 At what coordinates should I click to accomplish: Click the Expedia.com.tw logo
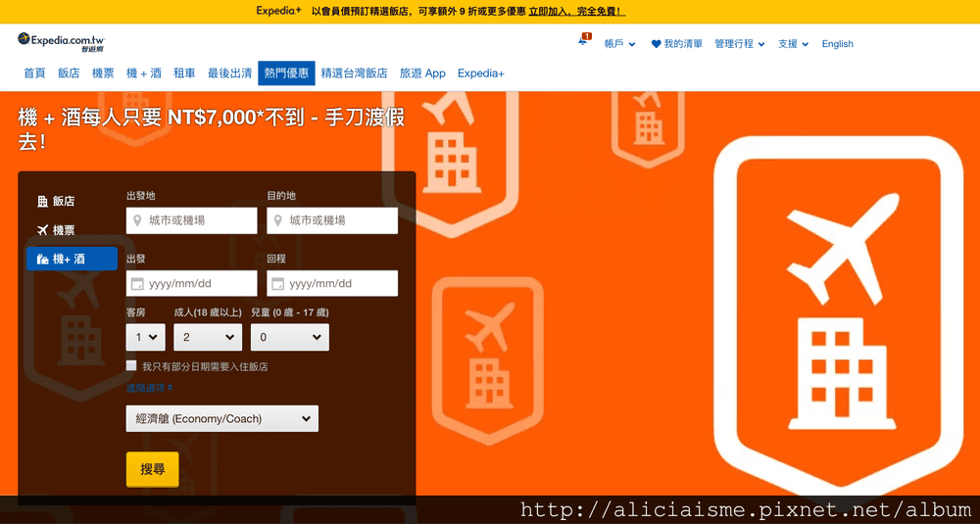tap(60, 41)
